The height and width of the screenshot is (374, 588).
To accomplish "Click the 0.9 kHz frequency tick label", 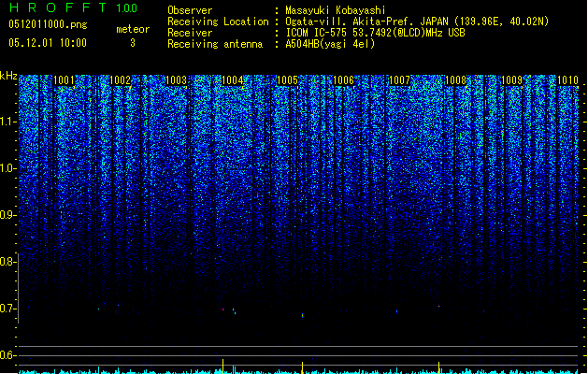I will click(8, 215).
